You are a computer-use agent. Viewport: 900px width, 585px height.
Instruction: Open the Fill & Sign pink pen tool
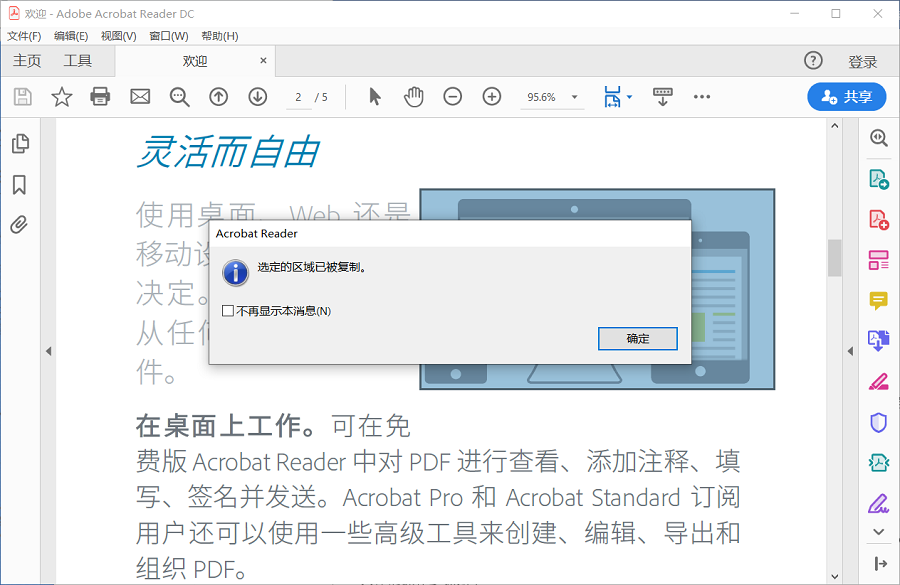[879, 382]
